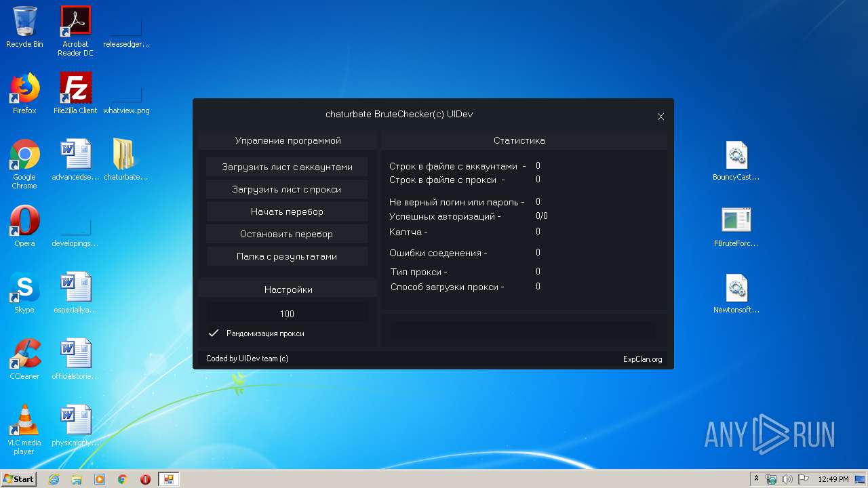Viewport: 868px width, 488px height.
Task: Click Тип прокси label
Action: (418, 272)
